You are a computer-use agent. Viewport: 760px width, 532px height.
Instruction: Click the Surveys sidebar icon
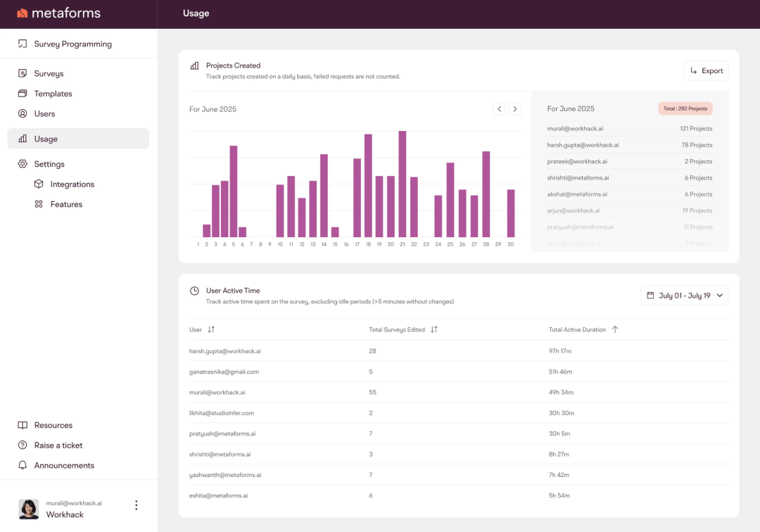coord(23,73)
